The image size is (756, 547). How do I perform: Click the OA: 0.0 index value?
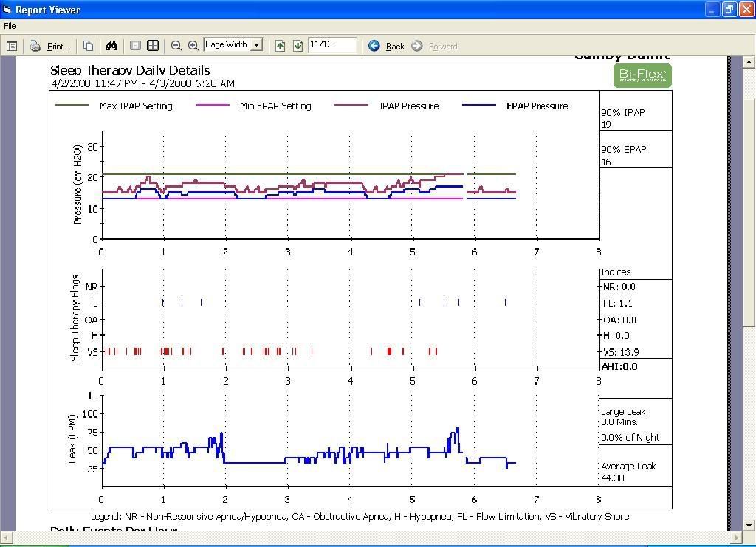[619, 320]
